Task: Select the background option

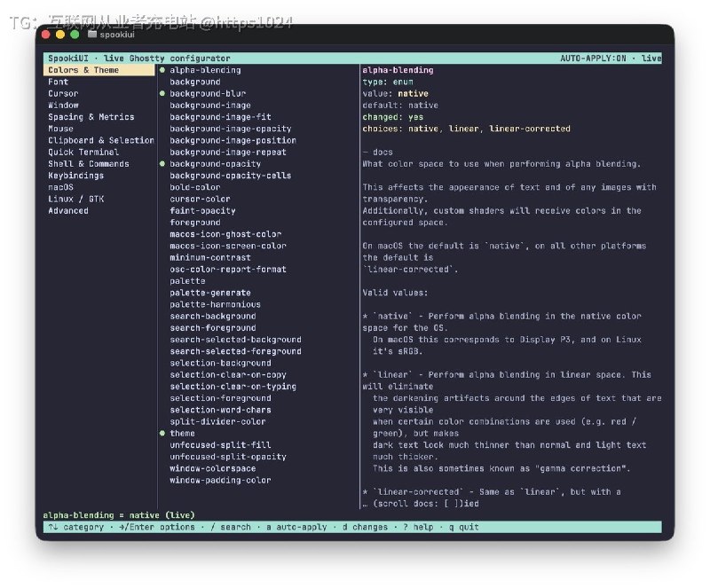Action: [x=195, y=82]
